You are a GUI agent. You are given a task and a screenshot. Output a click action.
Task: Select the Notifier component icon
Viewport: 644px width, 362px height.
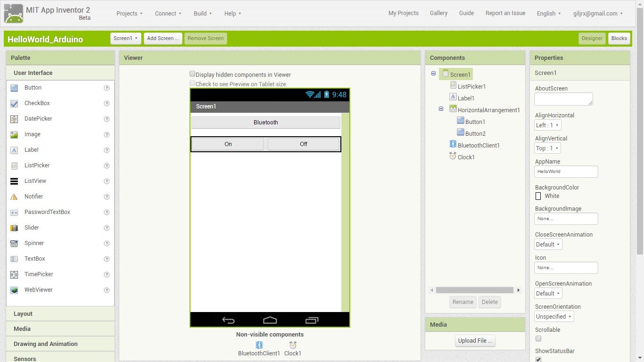click(15, 196)
